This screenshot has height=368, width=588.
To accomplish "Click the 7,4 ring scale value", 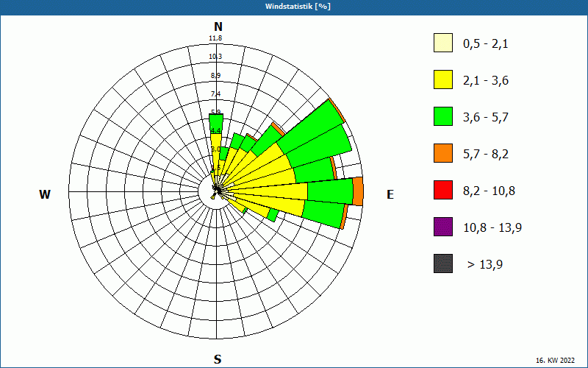I will point(215,94).
